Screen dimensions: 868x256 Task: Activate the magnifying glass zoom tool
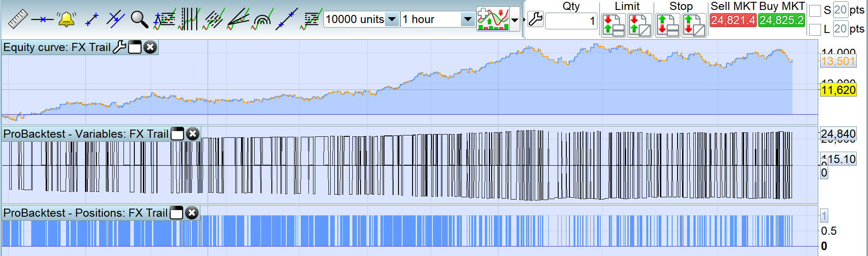tap(139, 19)
